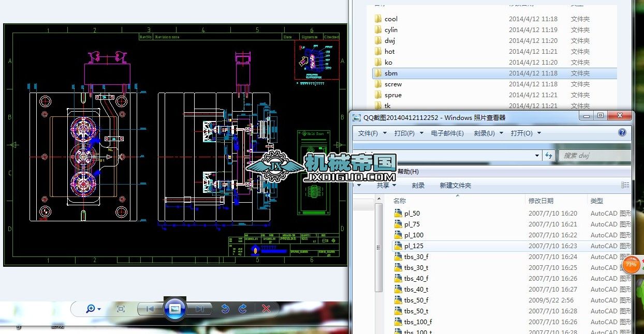Click the mold CAD drawing image
The image size is (644, 334).
[x=175, y=145]
